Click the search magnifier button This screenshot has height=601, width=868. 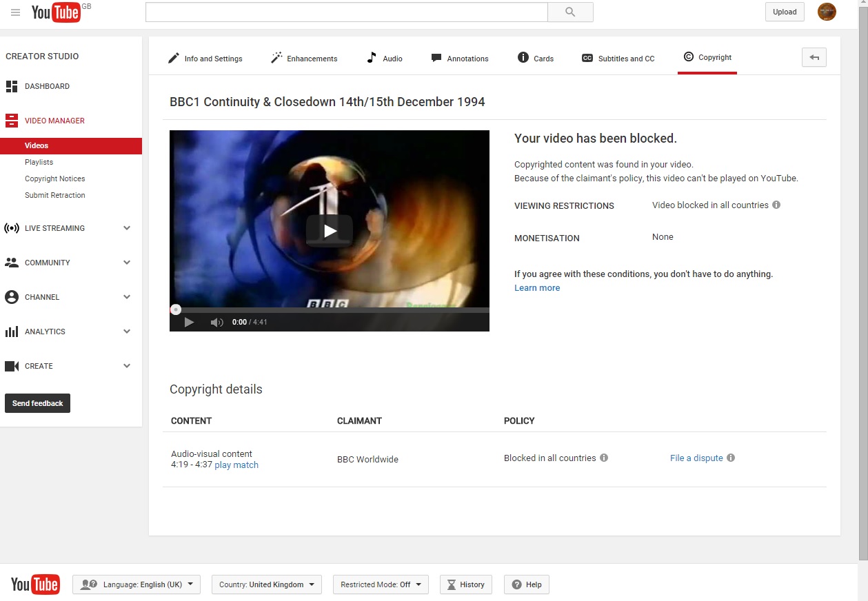(x=570, y=12)
